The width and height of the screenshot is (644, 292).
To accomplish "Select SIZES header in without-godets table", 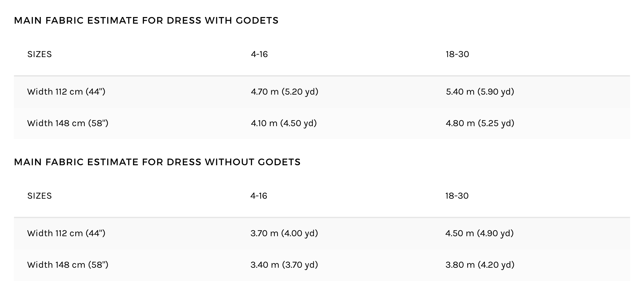I will point(39,196).
